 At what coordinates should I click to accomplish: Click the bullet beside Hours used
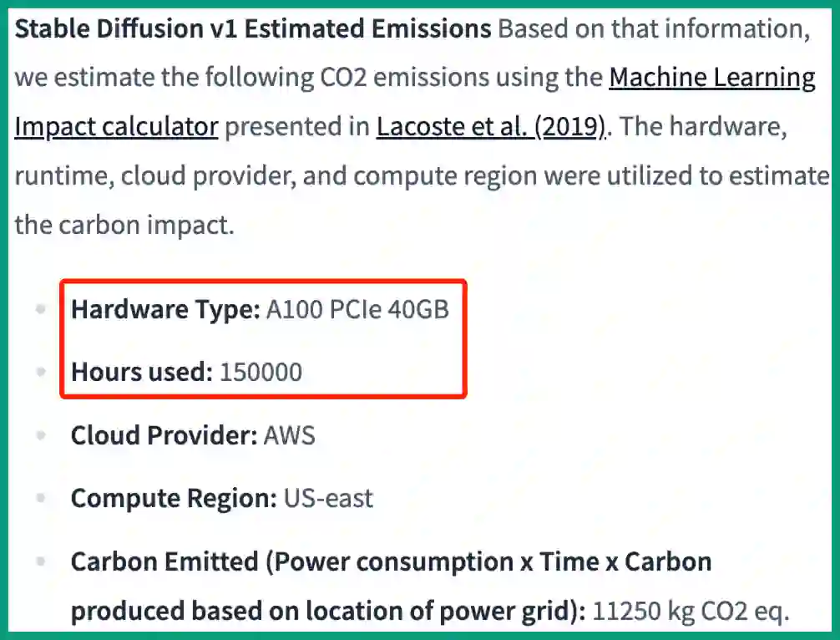[x=40, y=372]
